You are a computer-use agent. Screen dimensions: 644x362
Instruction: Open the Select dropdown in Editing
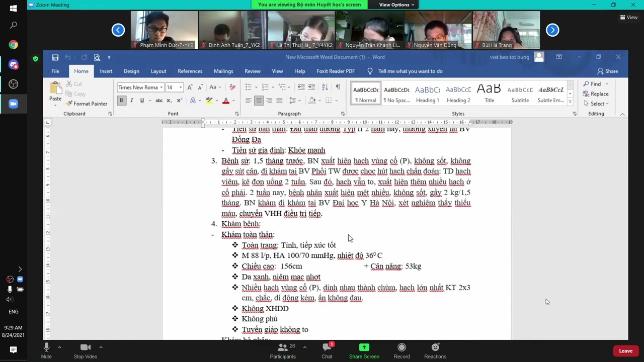pos(596,104)
